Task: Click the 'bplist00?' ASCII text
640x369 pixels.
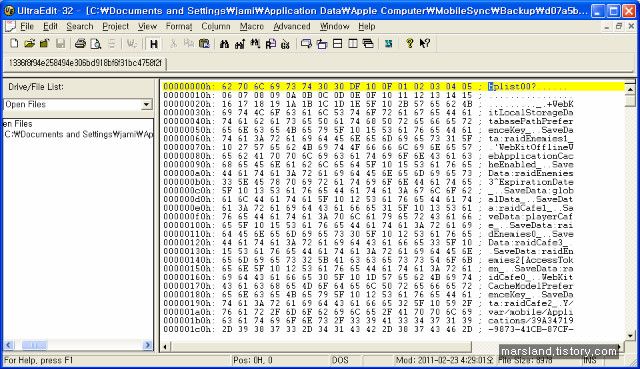Action: [511, 87]
